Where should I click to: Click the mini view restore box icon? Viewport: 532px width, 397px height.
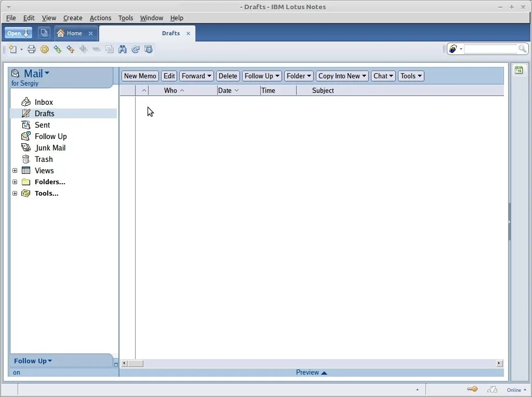pos(116,364)
